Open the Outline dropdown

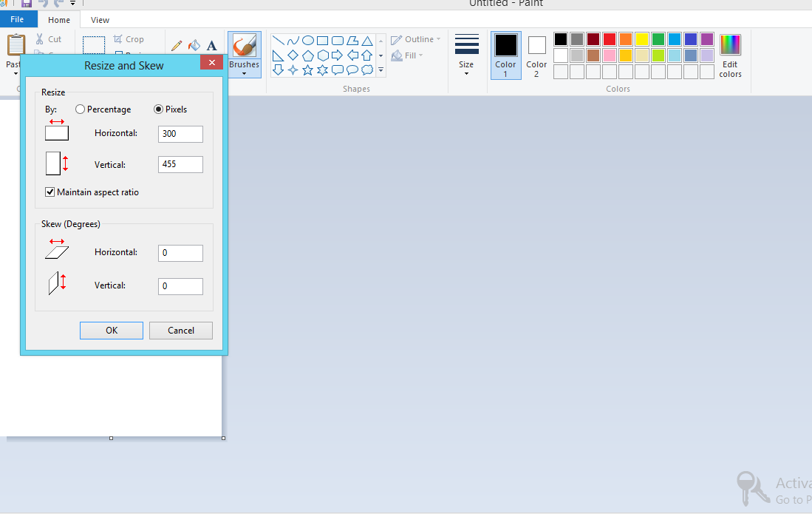click(415, 39)
